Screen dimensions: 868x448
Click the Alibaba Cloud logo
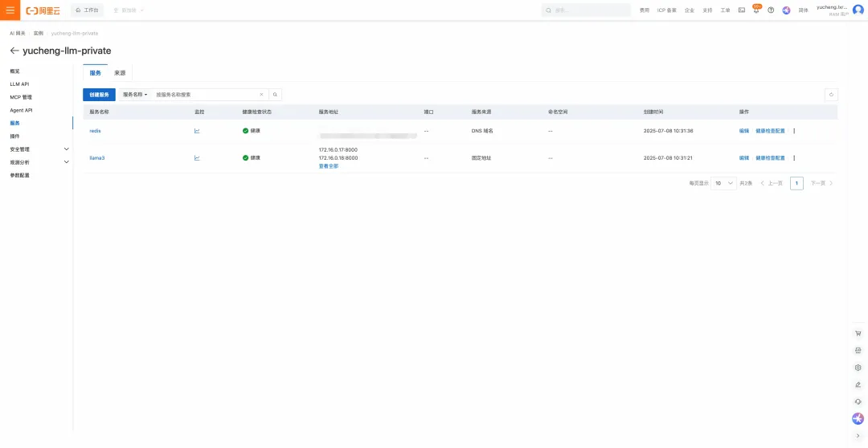tap(43, 10)
